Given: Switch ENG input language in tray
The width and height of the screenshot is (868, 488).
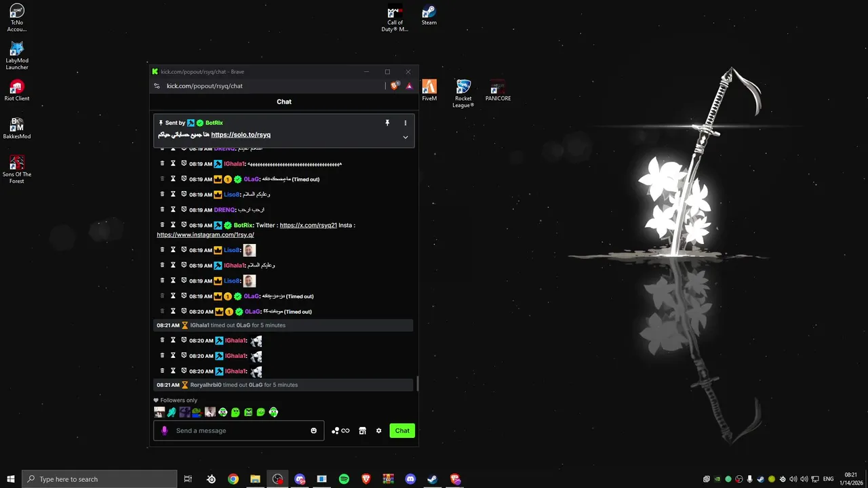Looking at the screenshot, I should tap(828, 479).
